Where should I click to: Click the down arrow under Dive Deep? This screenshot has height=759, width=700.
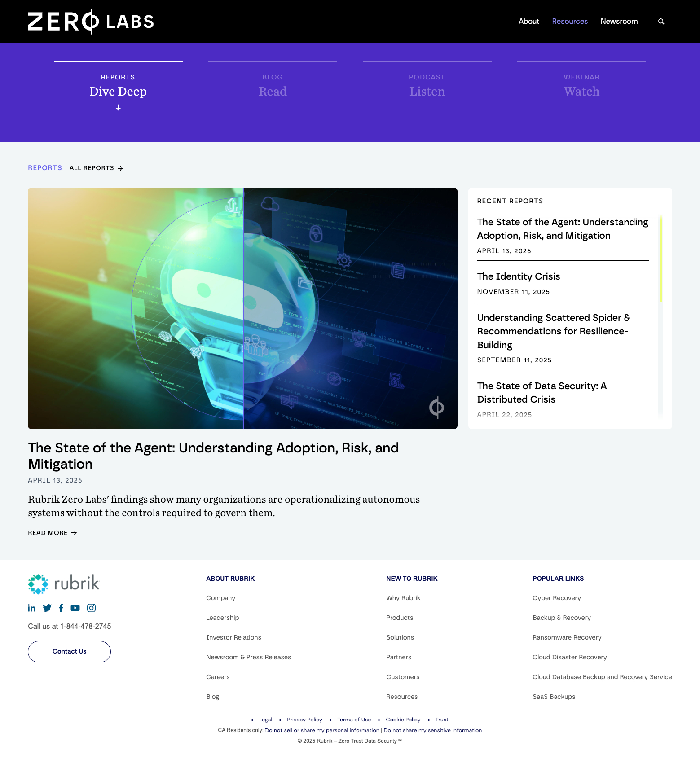(118, 108)
